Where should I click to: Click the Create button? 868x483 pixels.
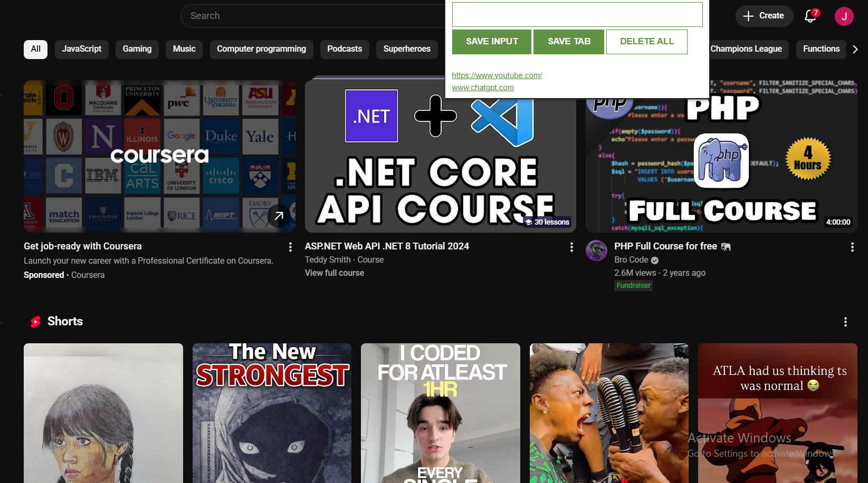click(x=764, y=16)
